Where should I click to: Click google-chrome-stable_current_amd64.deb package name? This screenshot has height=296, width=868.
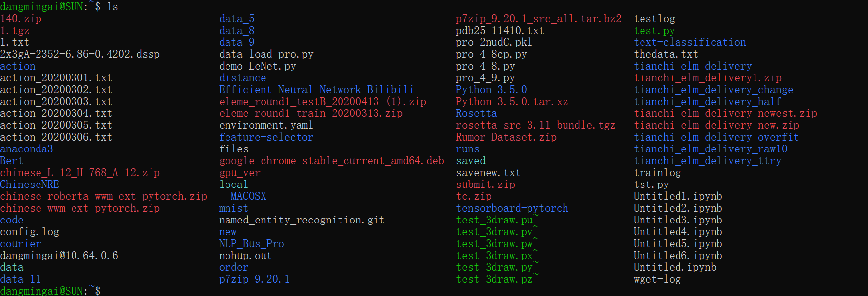[x=332, y=161]
